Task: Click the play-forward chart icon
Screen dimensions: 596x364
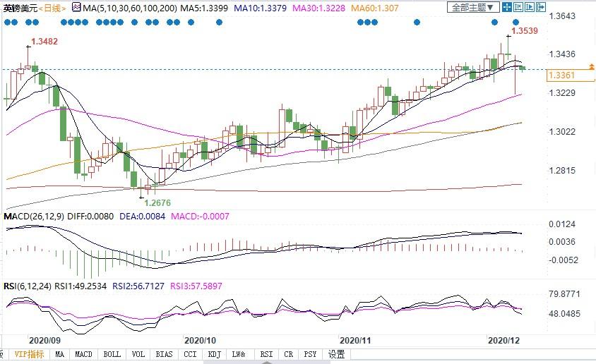Action: click(x=530, y=7)
